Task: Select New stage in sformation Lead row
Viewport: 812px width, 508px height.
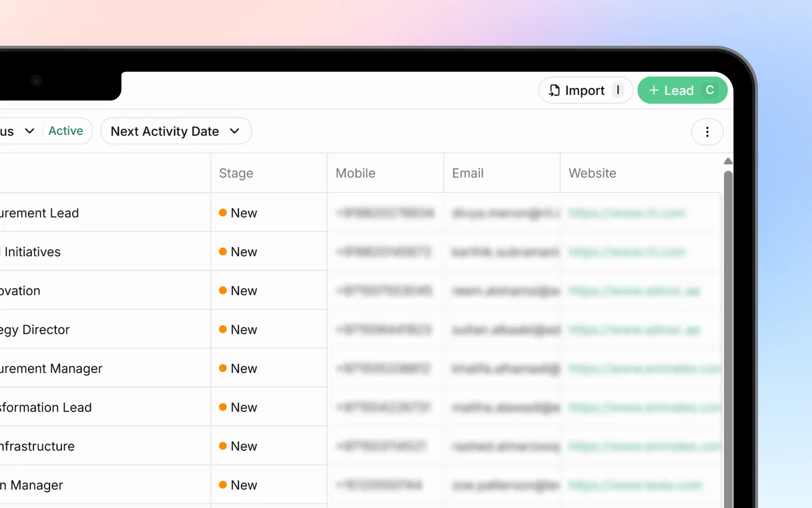Action: pyautogui.click(x=238, y=408)
